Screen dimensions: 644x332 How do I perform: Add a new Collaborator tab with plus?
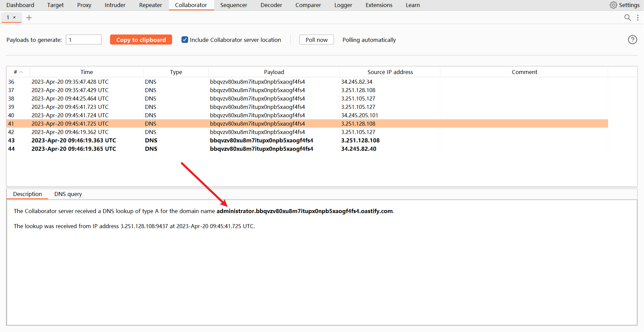tap(29, 18)
